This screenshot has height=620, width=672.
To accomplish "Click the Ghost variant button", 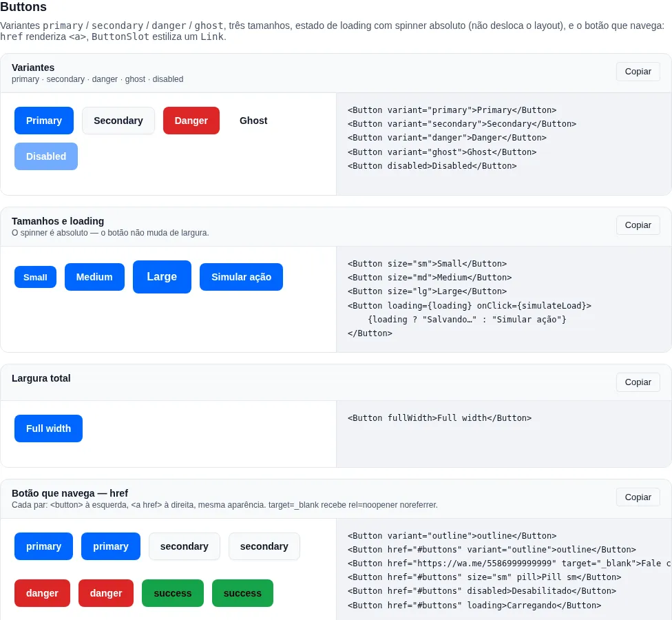I will click(253, 121).
